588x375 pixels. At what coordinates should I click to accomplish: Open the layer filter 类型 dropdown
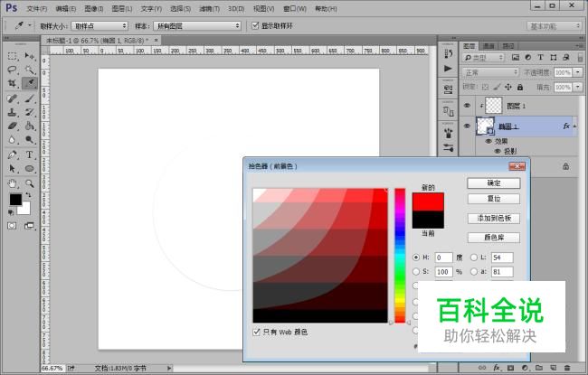pyautogui.click(x=484, y=57)
